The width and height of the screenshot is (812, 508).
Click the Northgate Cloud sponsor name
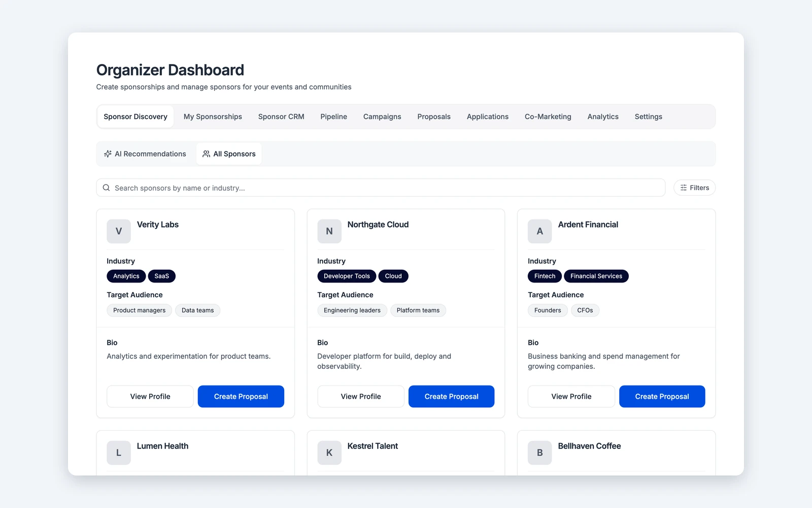coord(378,225)
